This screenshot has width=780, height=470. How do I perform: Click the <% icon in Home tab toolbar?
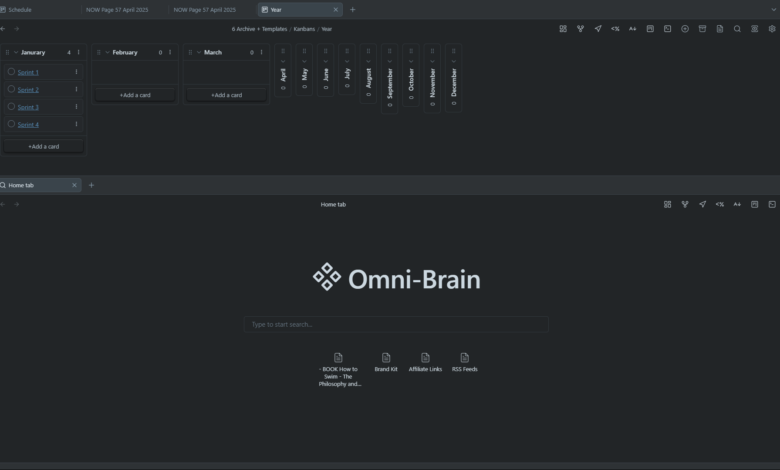(720, 204)
